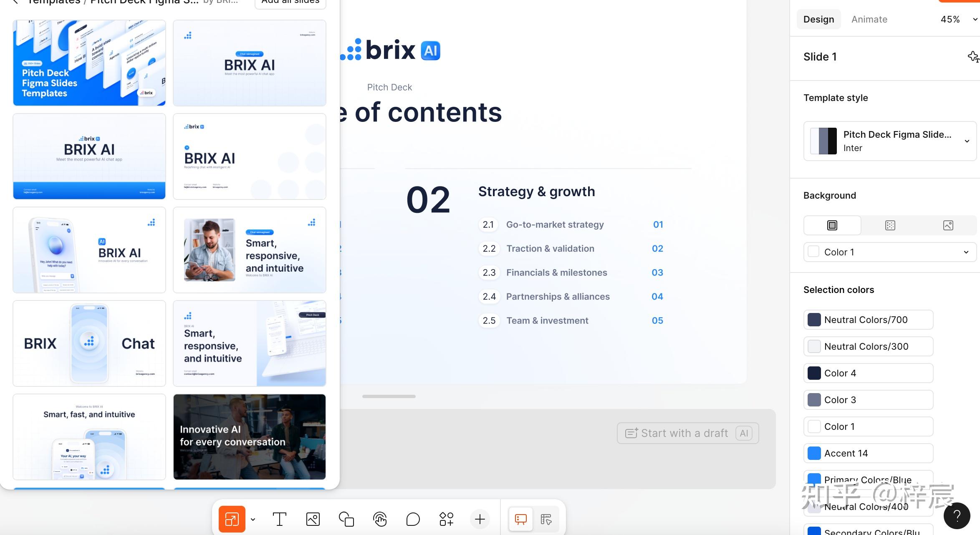Image resolution: width=980 pixels, height=535 pixels.
Task: Click the image insert tool
Action: coord(313,519)
